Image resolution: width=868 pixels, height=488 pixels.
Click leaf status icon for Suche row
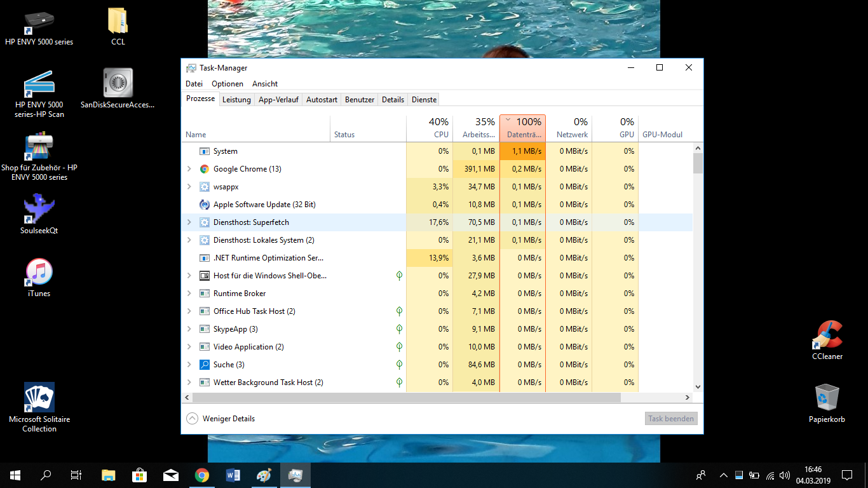tap(399, 365)
